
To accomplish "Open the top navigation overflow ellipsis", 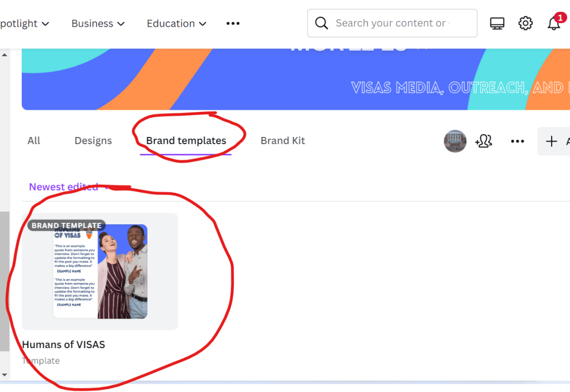I will (x=233, y=23).
